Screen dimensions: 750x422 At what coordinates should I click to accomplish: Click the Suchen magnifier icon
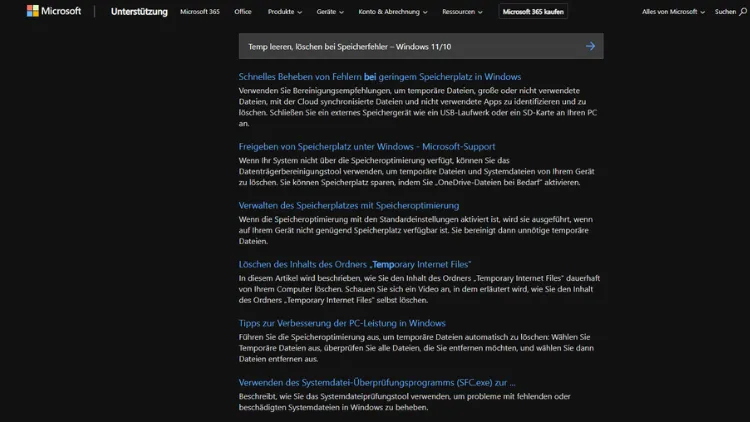pos(743,11)
